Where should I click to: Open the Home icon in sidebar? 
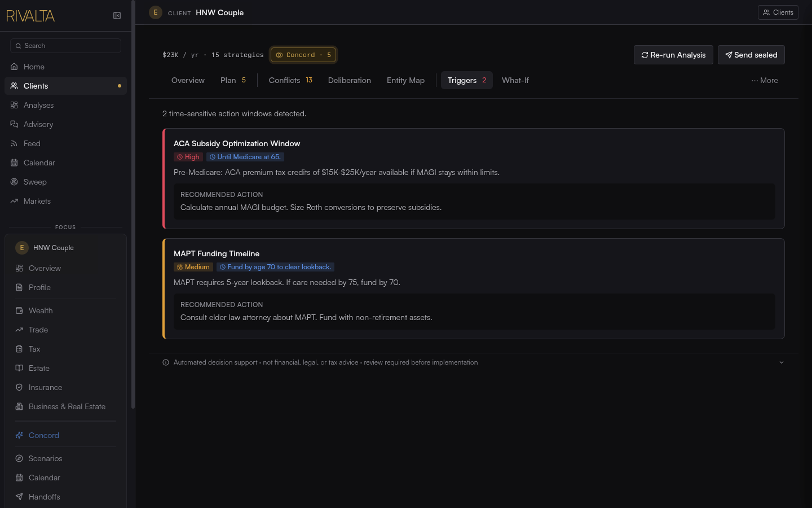pyautogui.click(x=14, y=67)
